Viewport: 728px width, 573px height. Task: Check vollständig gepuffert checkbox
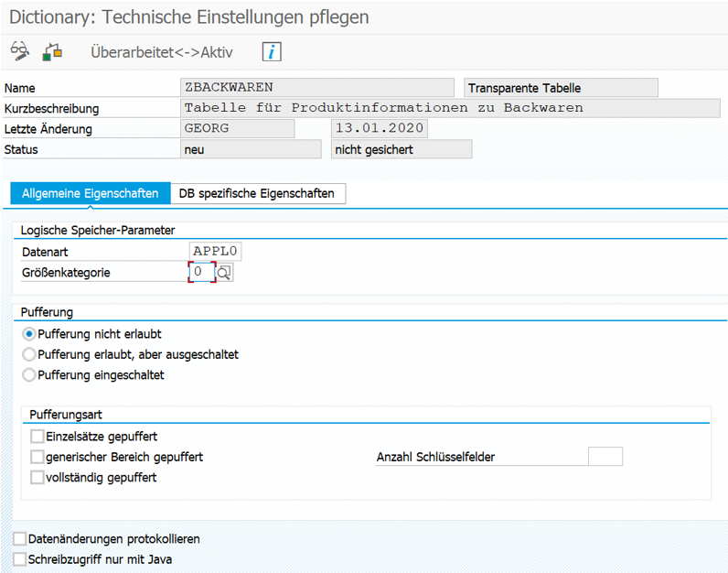(x=37, y=477)
